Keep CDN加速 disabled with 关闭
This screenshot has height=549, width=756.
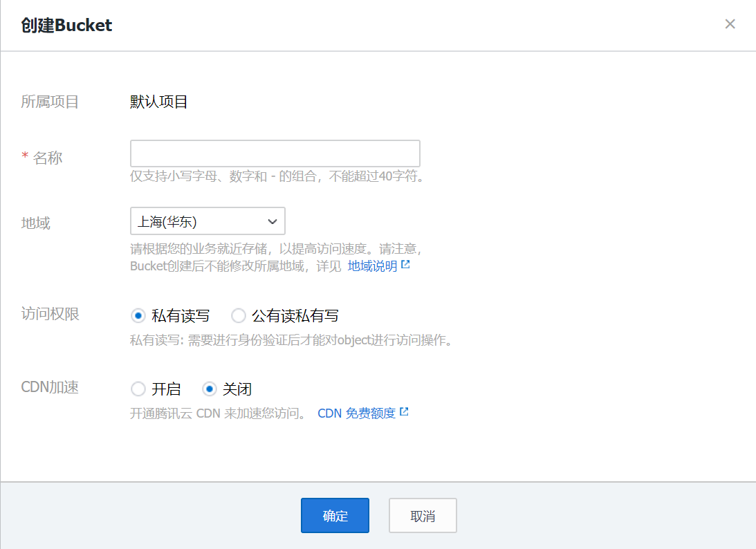[x=209, y=389]
